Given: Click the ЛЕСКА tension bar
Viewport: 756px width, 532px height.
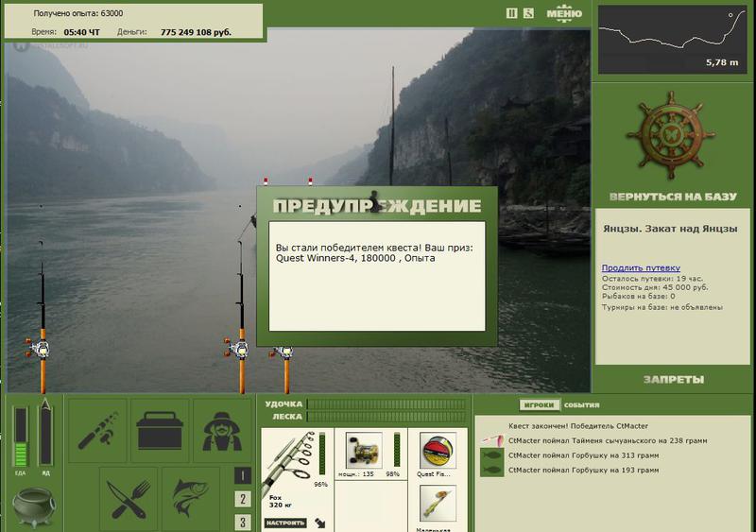Looking at the screenshot, I should click(387, 416).
